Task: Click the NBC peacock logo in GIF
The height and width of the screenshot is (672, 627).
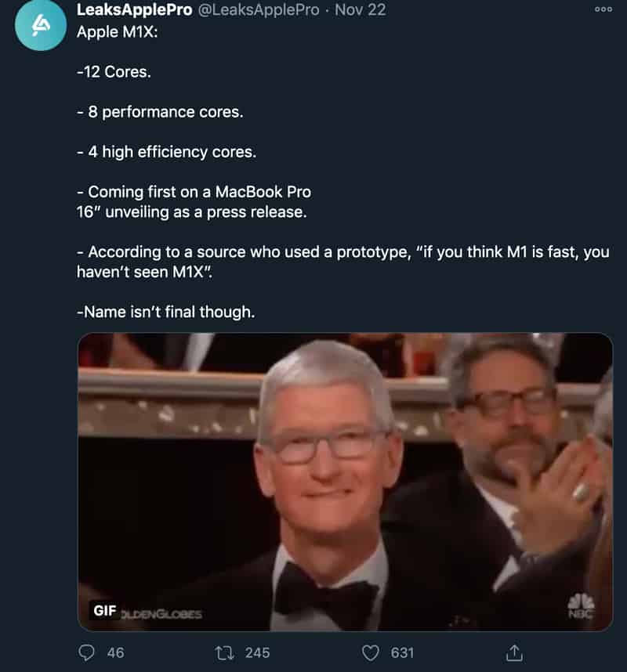Action: coord(581,605)
